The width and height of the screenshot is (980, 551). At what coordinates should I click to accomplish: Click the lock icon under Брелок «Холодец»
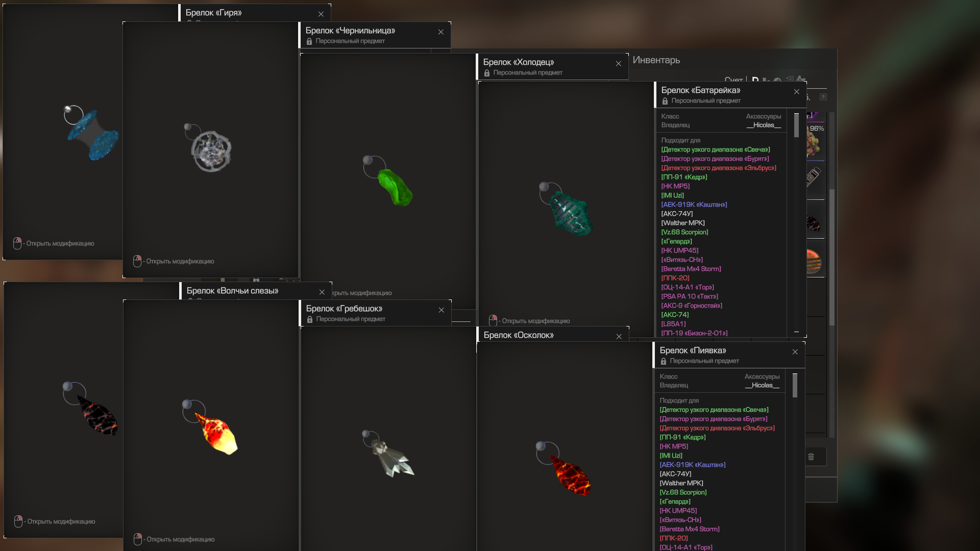point(487,73)
